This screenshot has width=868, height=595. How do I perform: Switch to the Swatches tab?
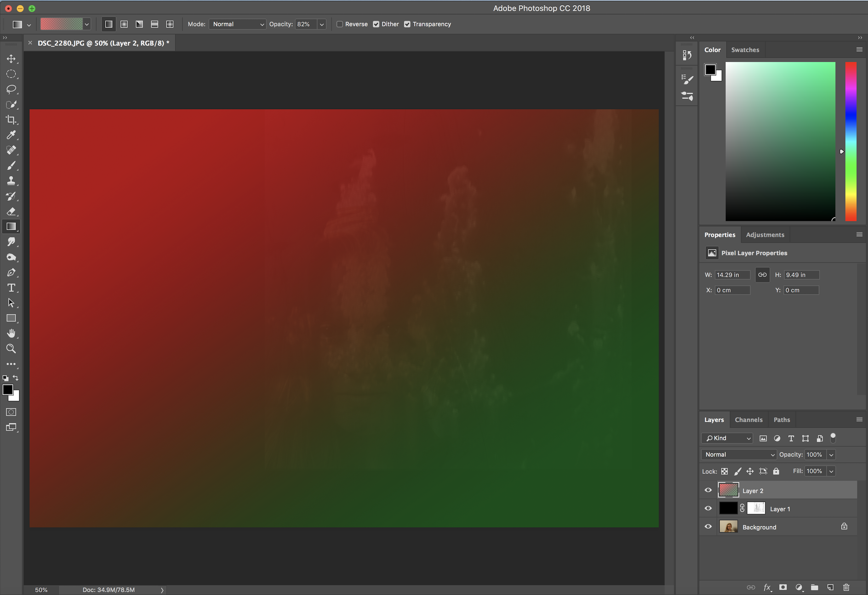click(x=745, y=50)
